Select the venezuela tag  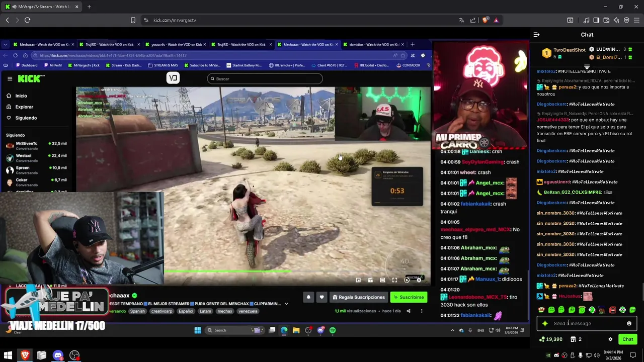(248, 312)
